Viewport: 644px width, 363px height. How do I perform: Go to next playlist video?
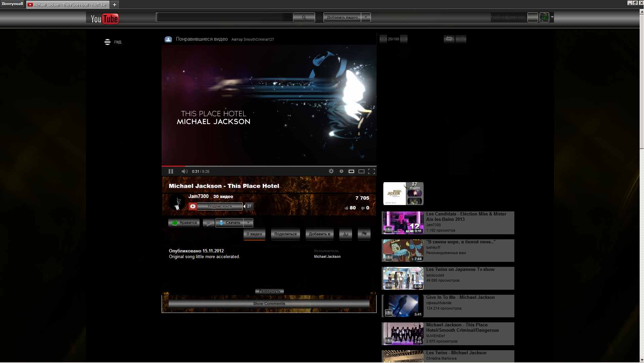[x=404, y=39]
